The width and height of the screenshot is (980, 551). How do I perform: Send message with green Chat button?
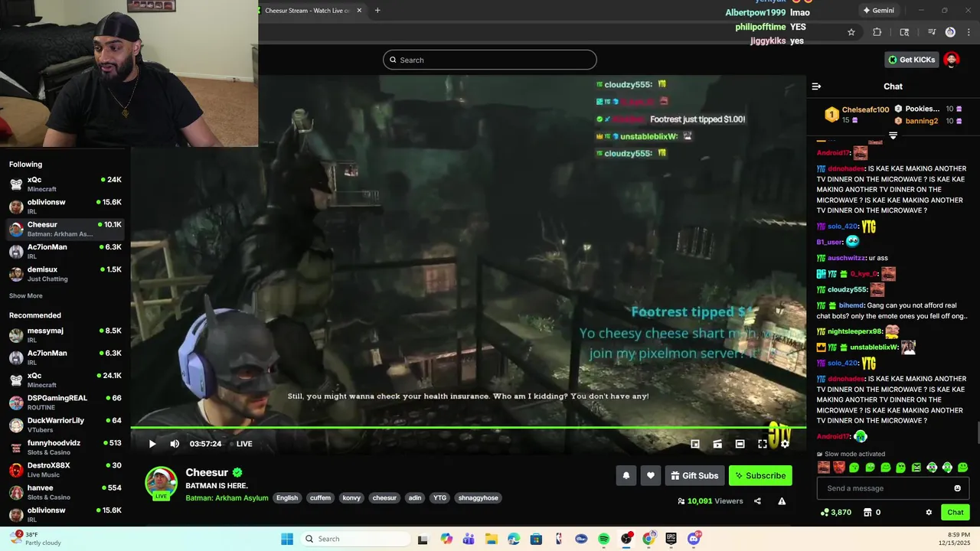coord(955,512)
